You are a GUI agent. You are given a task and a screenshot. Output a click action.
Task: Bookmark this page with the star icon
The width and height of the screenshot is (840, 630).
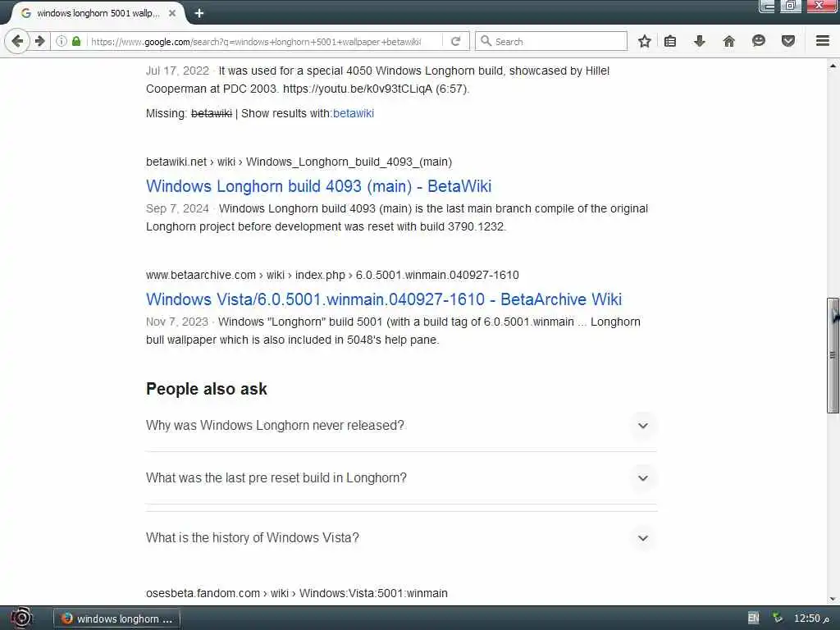pyautogui.click(x=645, y=41)
